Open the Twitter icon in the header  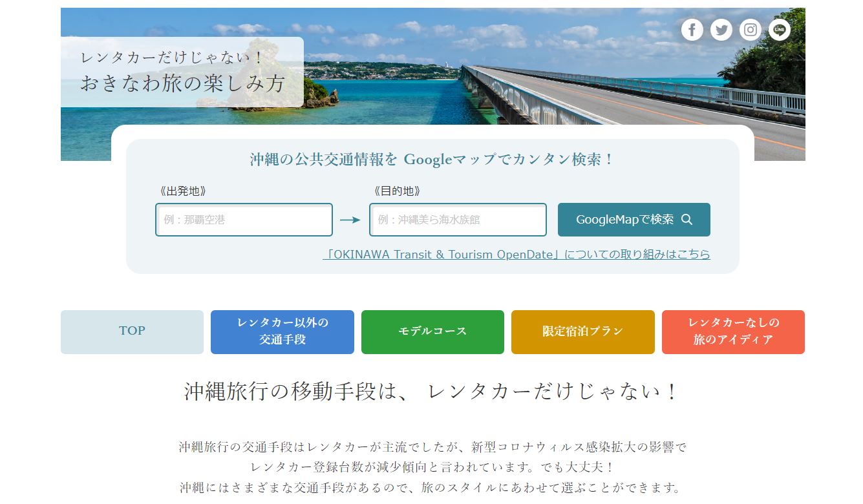click(721, 29)
